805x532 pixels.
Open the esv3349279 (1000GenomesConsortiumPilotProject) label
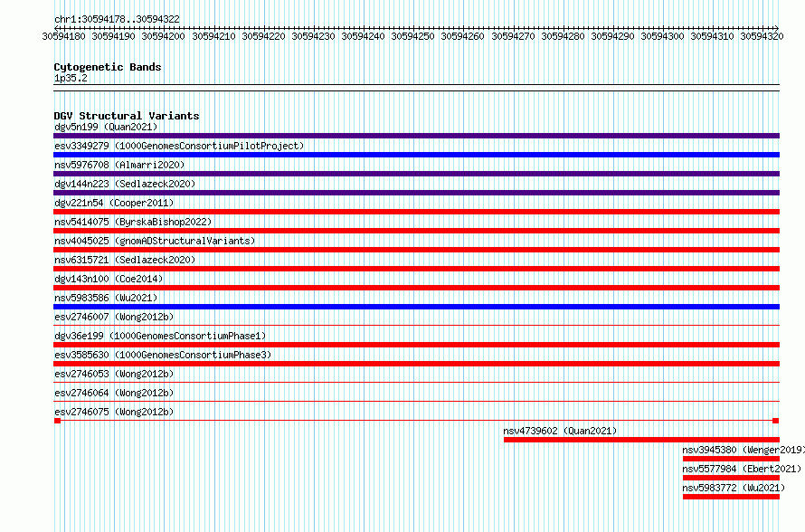pyautogui.click(x=179, y=146)
